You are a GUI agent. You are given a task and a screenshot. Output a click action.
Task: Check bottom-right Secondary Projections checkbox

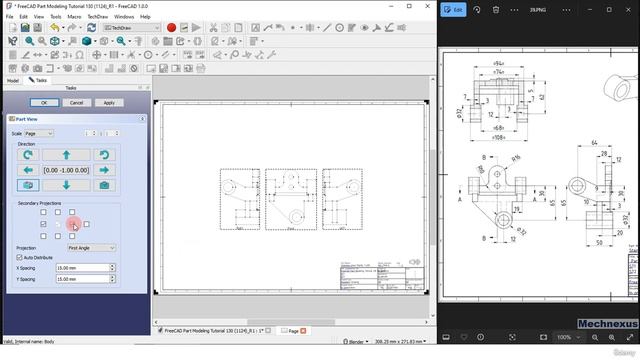pyautogui.click(x=72, y=236)
